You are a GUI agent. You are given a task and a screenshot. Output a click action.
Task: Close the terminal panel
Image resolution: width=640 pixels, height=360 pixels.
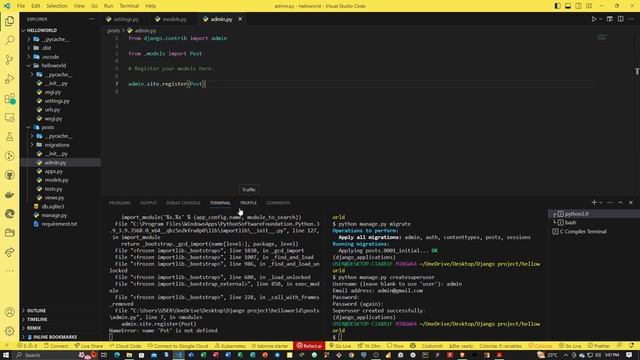pyautogui.click(x=631, y=202)
